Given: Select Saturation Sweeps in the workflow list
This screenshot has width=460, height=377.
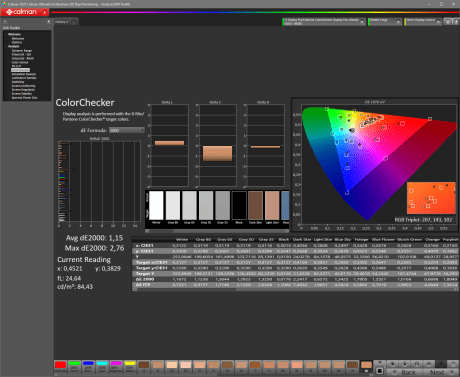Looking at the screenshot, I should [24, 74].
